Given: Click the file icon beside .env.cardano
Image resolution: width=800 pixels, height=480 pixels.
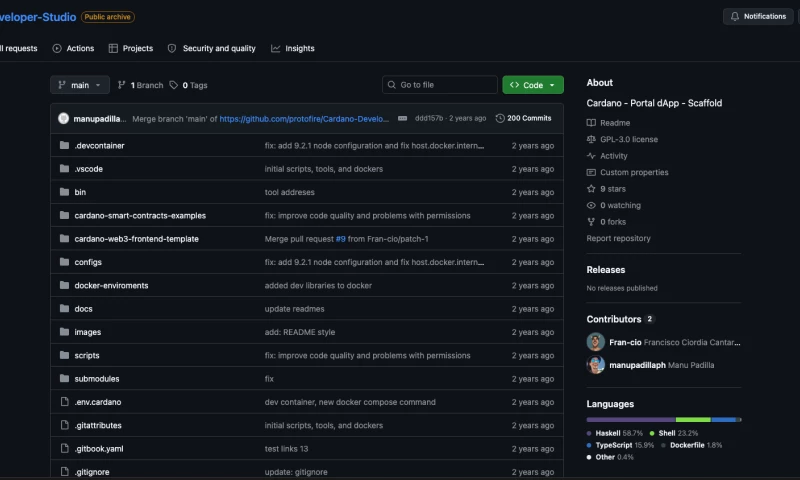Looking at the screenshot, I should pyautogui.click(x=64, y=402).
